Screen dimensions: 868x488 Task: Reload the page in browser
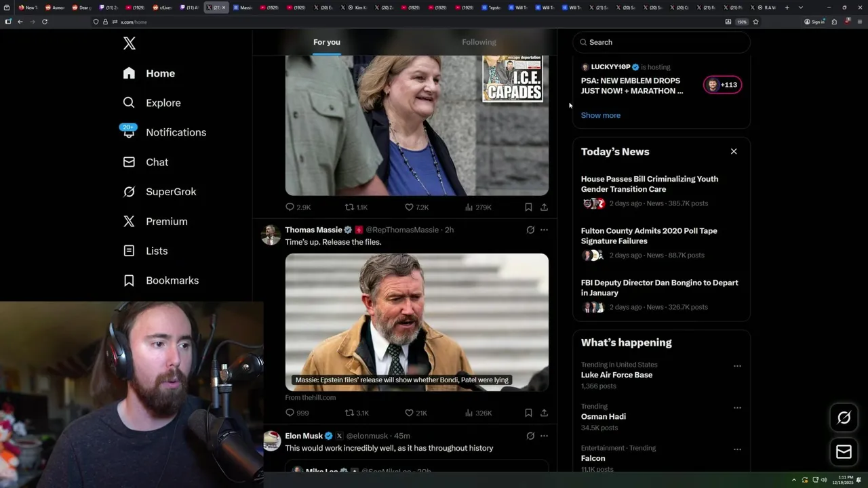(45, 22)
